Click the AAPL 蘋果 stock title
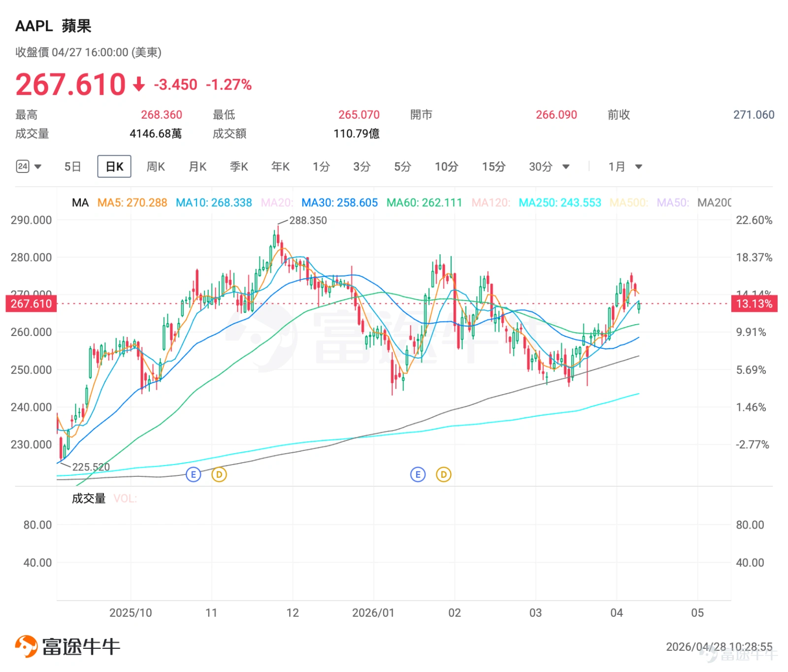 click(53, 26)
